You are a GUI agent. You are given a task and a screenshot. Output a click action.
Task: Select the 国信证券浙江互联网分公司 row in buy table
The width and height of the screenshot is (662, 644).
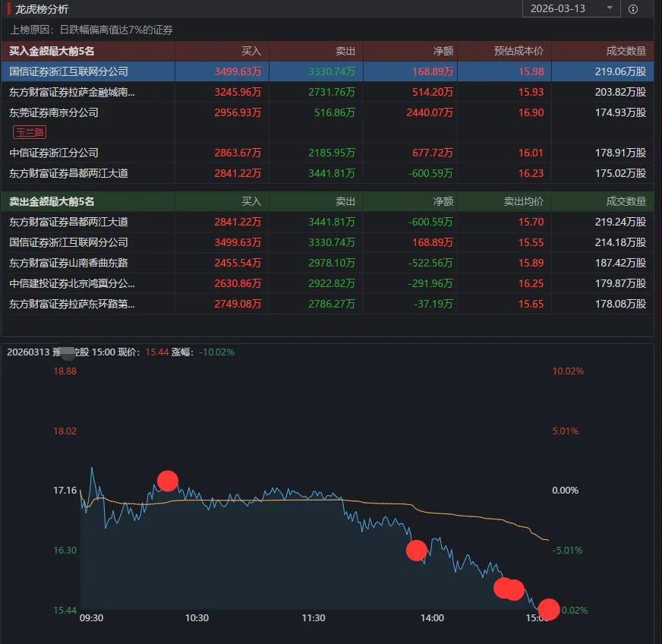[x=328, y=71]
